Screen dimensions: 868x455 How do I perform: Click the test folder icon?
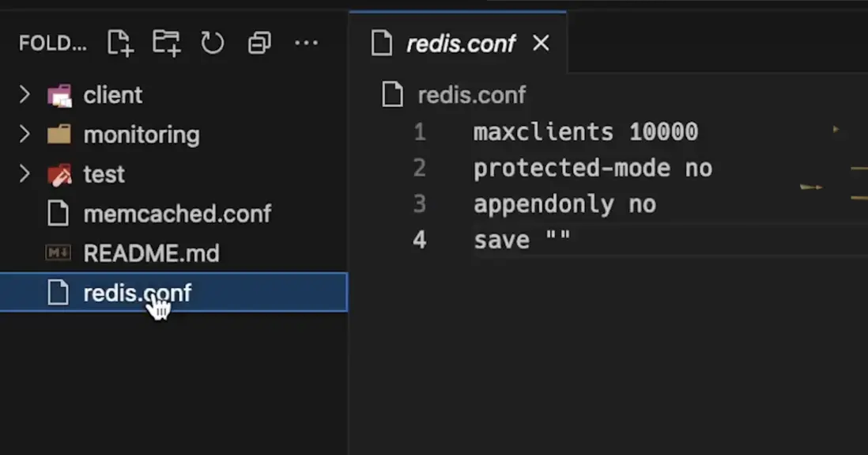coord(59,174)
